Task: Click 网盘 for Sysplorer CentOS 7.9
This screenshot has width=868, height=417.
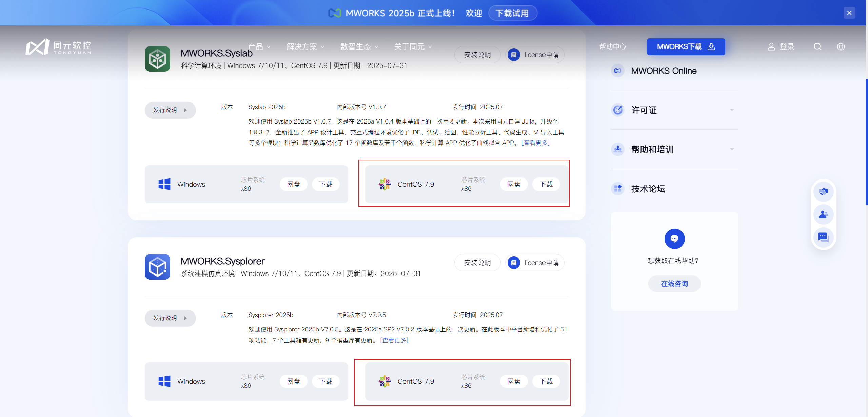Action: coord(514,381)
